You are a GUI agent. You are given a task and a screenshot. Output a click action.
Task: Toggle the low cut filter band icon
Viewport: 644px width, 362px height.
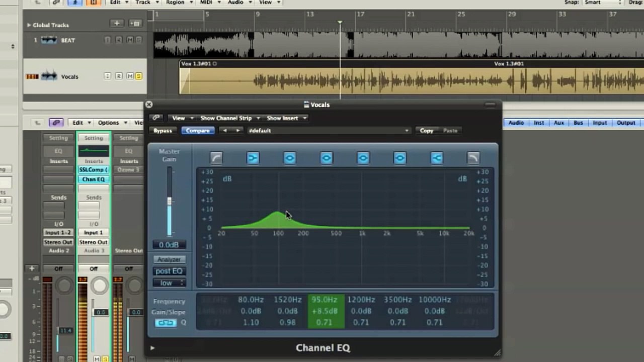point(216,158)
